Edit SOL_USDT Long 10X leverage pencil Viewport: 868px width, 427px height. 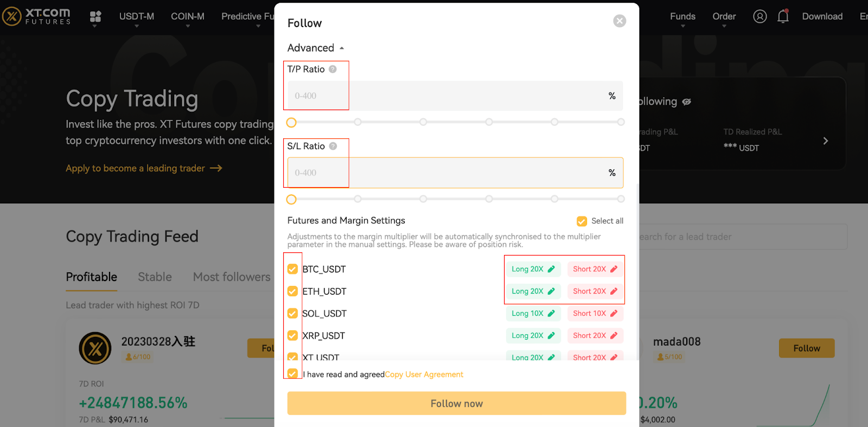tap(551, 314)
